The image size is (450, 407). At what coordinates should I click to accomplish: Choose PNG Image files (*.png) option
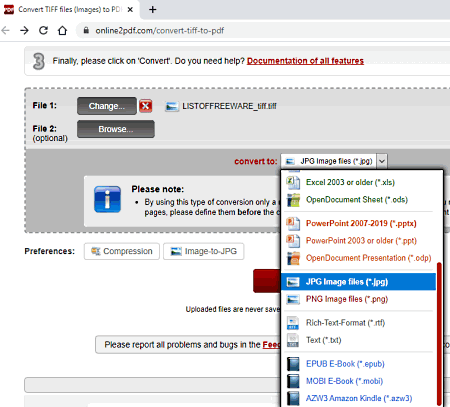click(347, 299)
